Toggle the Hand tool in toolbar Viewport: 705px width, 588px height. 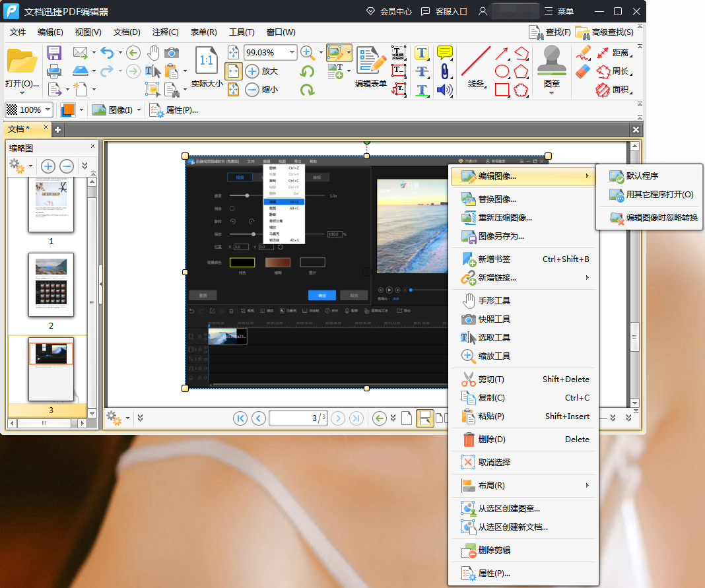coord(153,53)
